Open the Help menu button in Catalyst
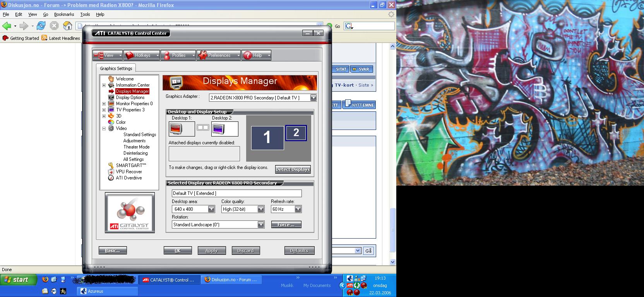 tap(256, 55)
